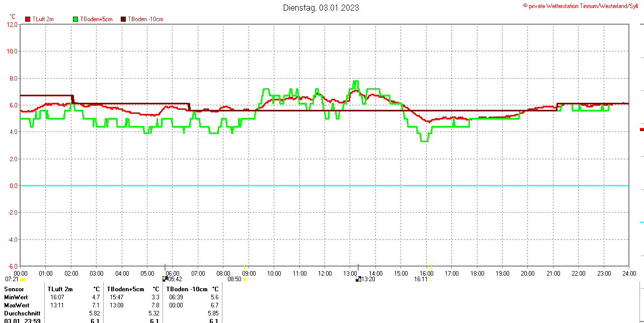
Task: Click the moon icon beside 05:42
Action: [165, 279]
